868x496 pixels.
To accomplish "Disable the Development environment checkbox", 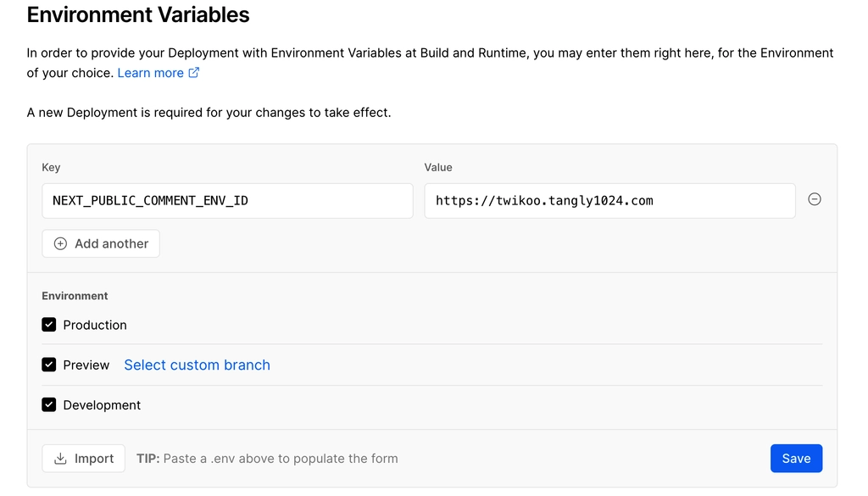I will click(48, 404).
